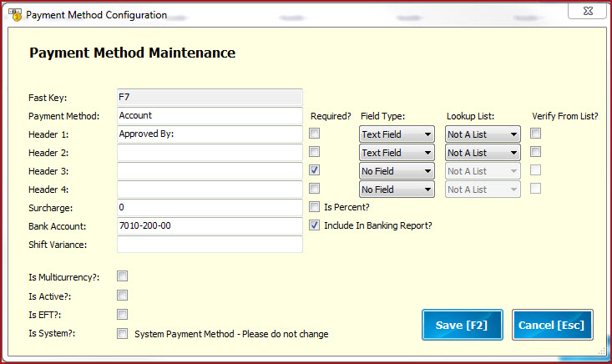
Task: Click the Header 1 field with Approved By:
Action: 210,134
